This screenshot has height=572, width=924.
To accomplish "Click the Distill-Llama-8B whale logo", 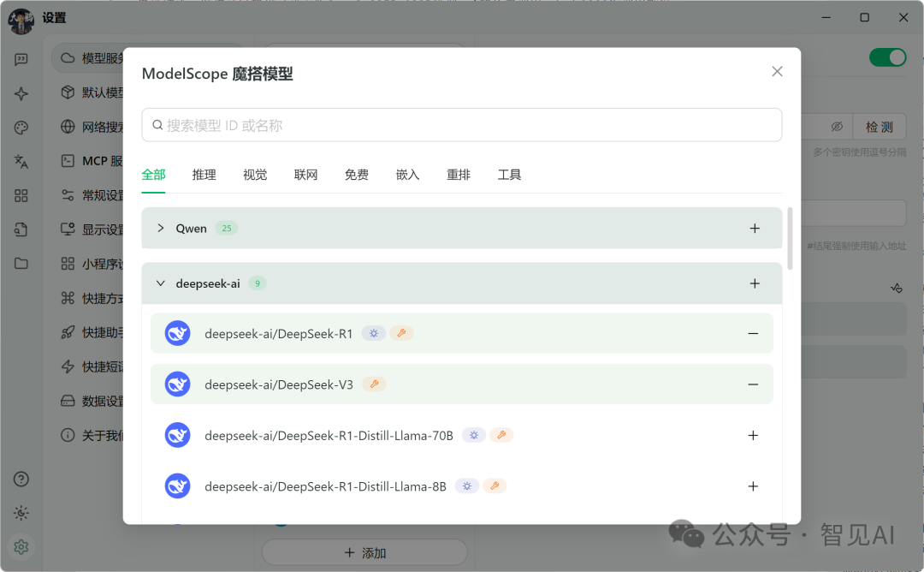I will tap(177, 486).
